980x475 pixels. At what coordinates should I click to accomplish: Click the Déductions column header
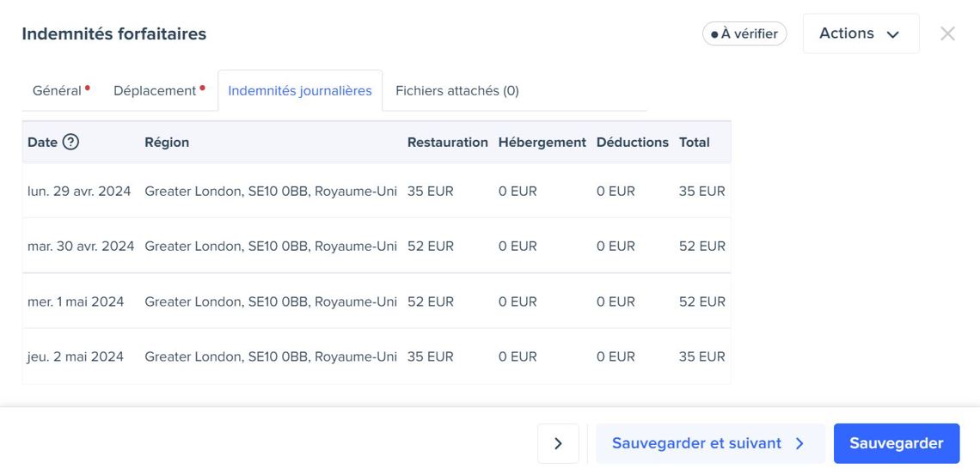632,143
